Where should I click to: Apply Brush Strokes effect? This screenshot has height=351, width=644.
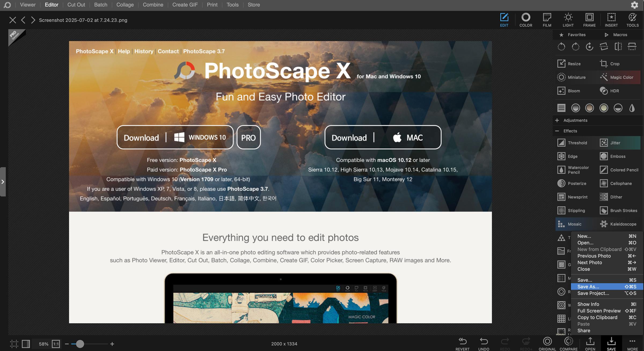click(619, 210)
